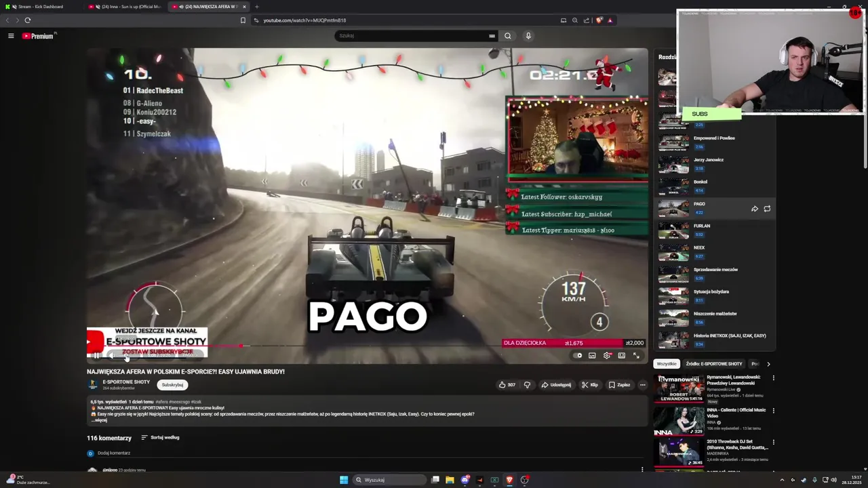The image size is (868, 488).
Task: Switch to Inna - Sun is up tab
Action: click(125, 7)
